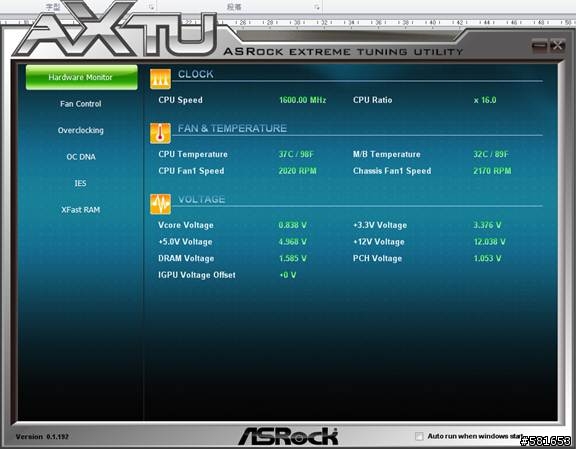Click the IGPU Voltage Offset value +0 V
Viewport: 576px width, 449px height.
(288, 275)
